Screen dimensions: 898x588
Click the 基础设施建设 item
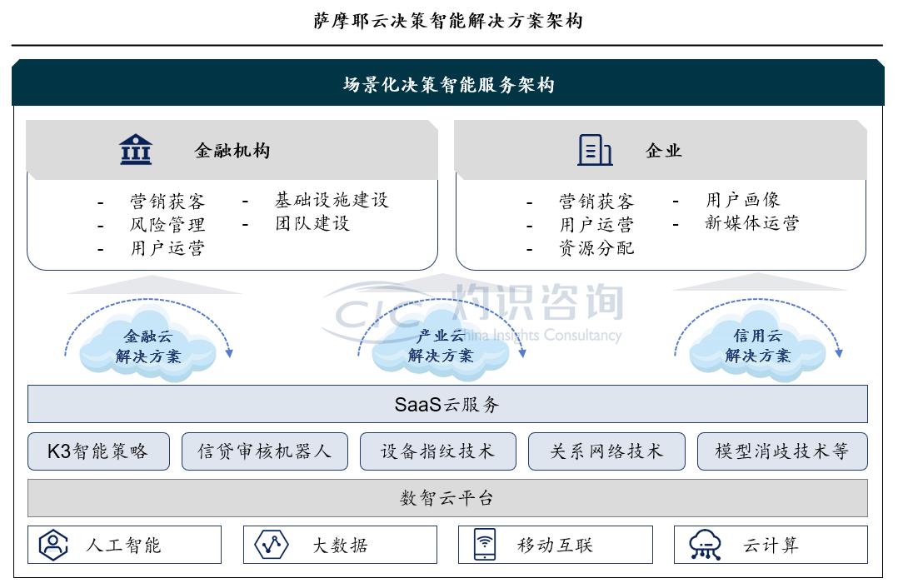point(332,200)
